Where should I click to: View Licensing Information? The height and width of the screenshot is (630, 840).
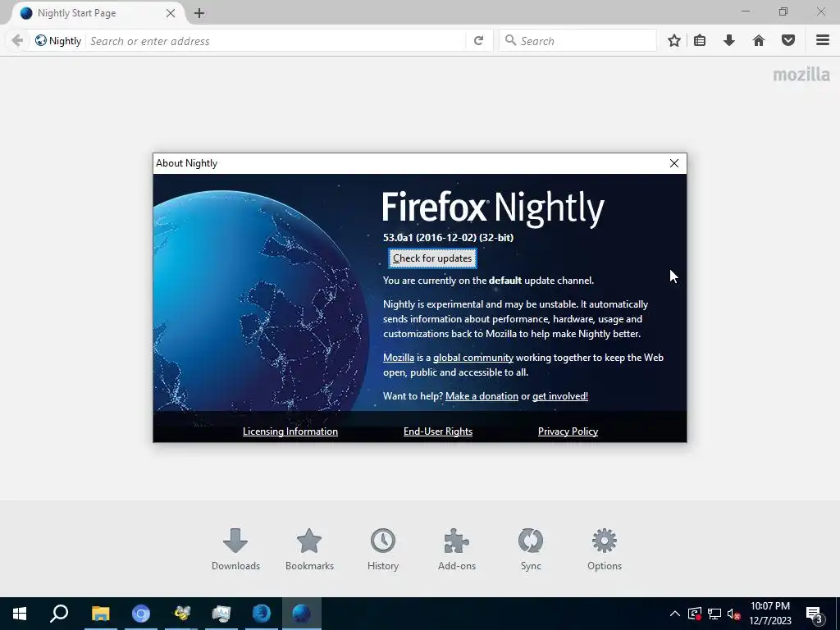click(290, 431)
